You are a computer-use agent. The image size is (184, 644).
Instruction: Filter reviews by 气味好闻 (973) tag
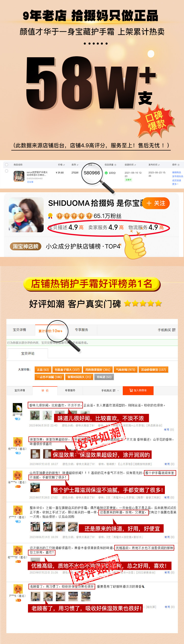point(125,370)
